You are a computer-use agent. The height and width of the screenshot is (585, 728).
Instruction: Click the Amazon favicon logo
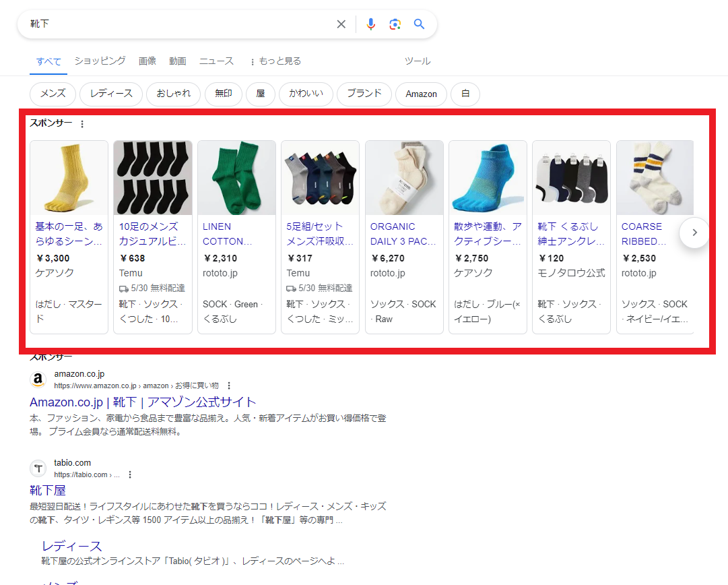[x=38, y=379]
